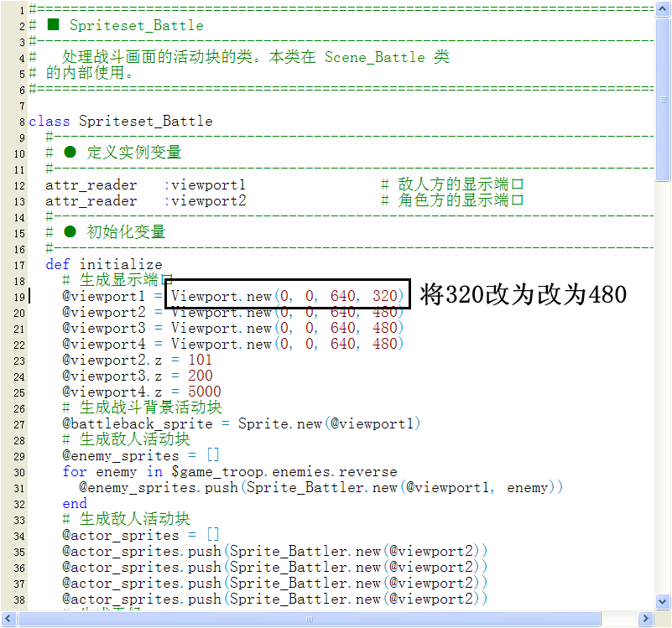Click line number 19 in the gutter
This screenshot has height=628, width=672.
click(x=19, y=298)
